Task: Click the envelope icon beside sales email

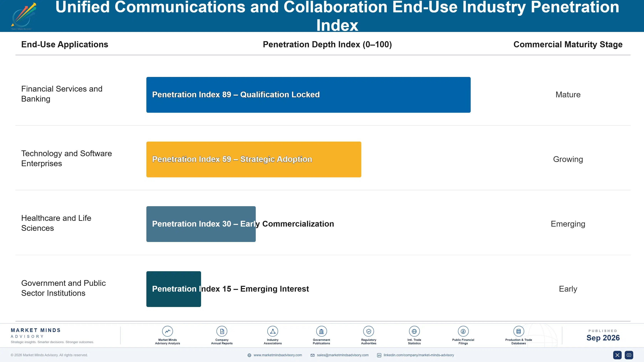Action: 313,355
